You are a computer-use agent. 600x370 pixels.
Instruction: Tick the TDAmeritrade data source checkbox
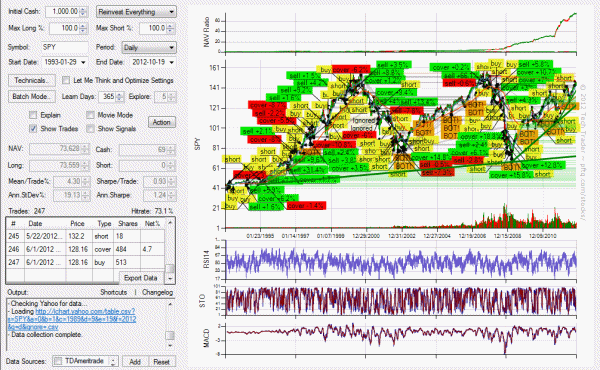(x=58, y=361)
